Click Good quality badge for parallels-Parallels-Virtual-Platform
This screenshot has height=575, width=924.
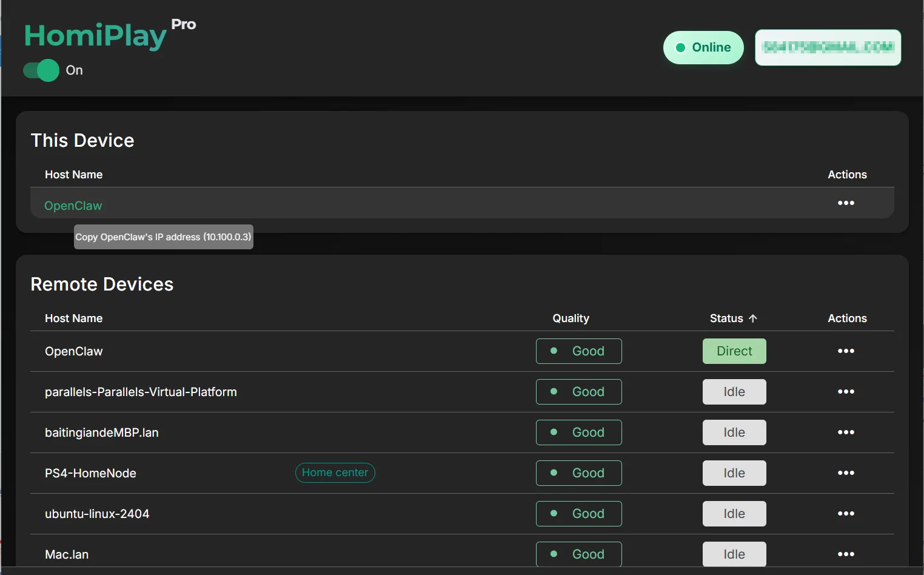click(x=579, y=392)
